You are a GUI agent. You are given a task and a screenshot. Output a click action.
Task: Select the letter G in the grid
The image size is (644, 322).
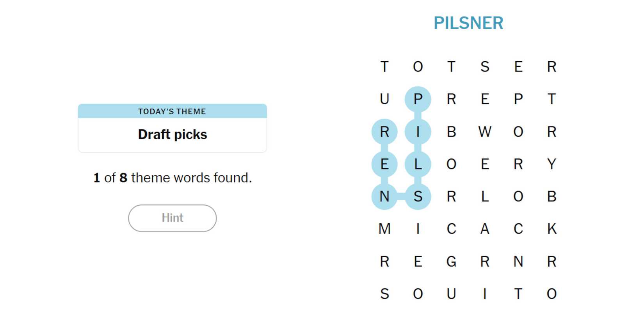point(451,262)
